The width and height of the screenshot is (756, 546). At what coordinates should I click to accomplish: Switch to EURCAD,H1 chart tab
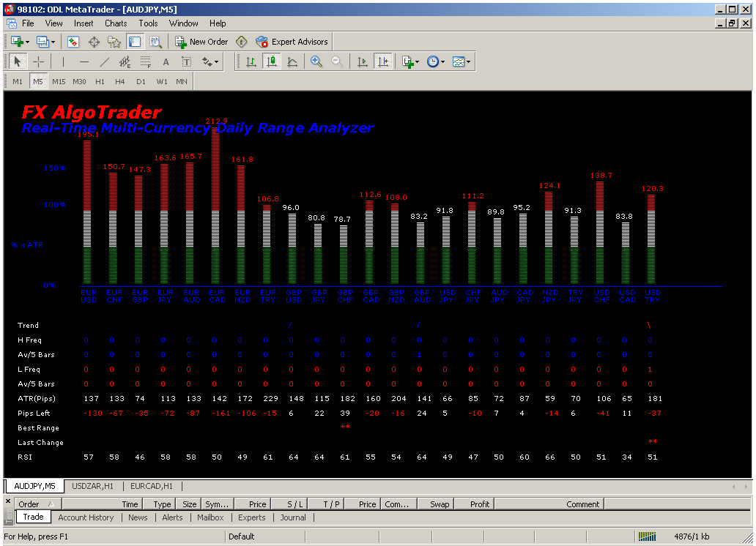click(152, 486)
